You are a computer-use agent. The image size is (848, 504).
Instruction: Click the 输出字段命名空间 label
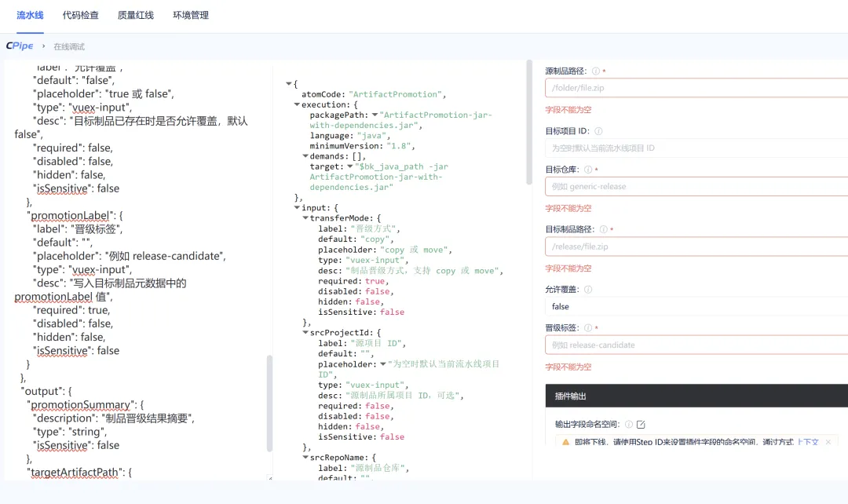pyautogui.click(x=587, y=425)
